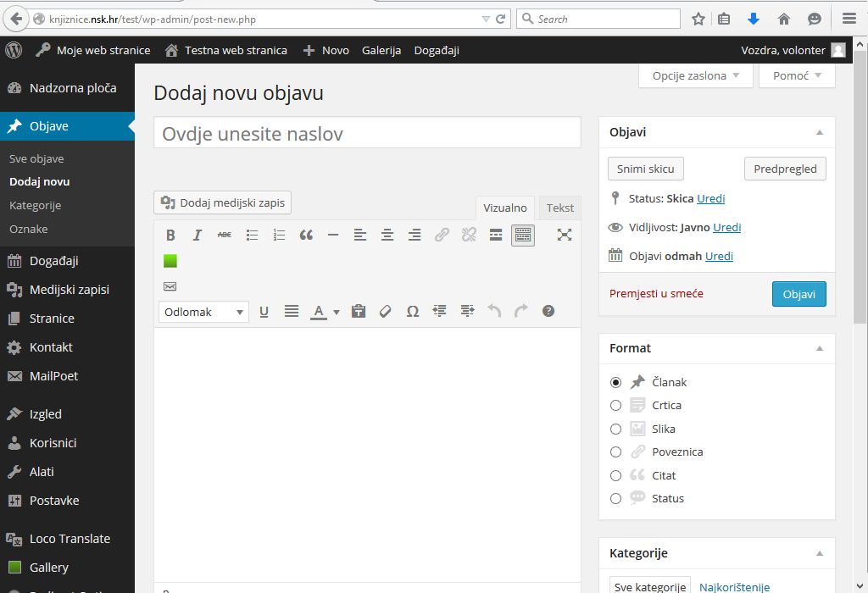The image size is (868, 593).
Task: Open Kategorije submenu item
Action: (x=36, y=205)
